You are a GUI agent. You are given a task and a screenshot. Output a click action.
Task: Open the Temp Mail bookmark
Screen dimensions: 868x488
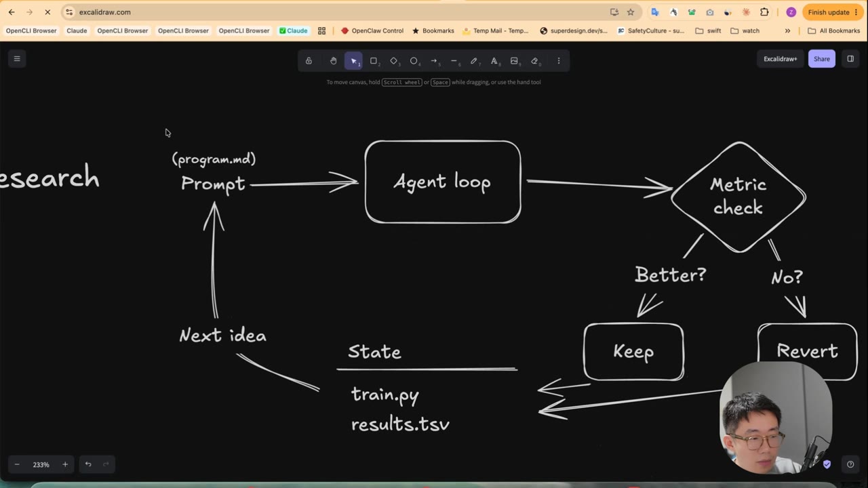coord(496,30)
